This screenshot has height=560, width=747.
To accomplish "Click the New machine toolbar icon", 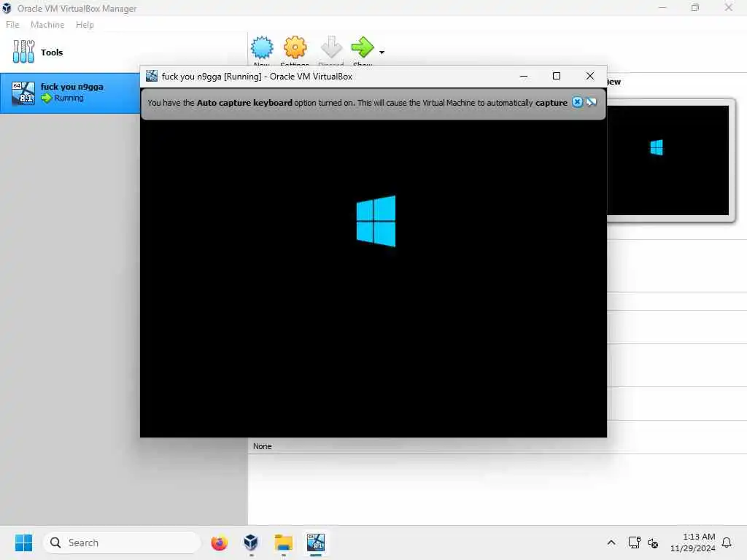I will click(x=262, y=48).
